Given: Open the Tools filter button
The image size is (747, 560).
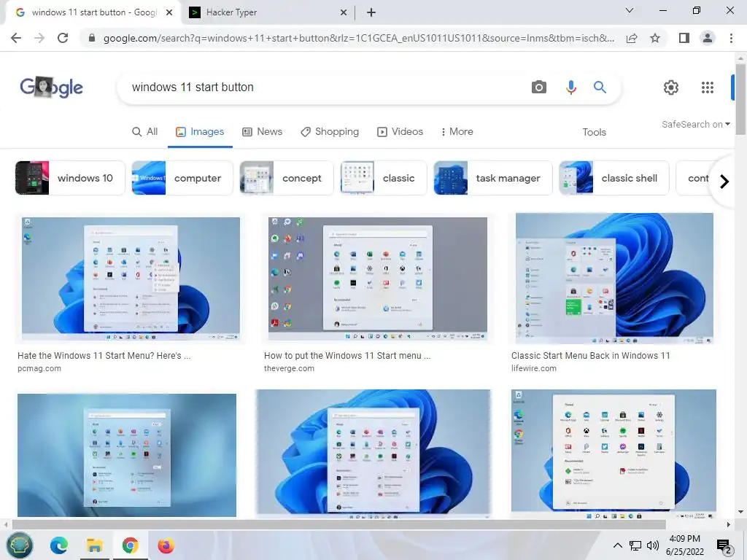Looking at the screenshot, I should (594, 133).
